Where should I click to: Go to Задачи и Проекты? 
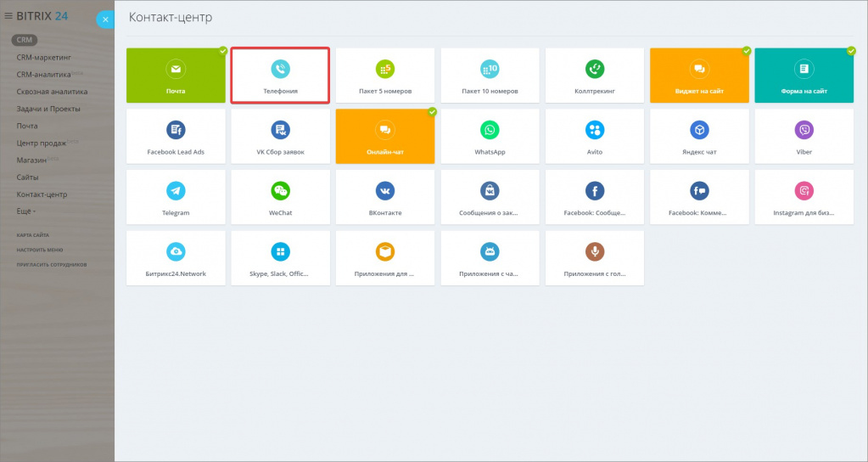coord(48,109)
